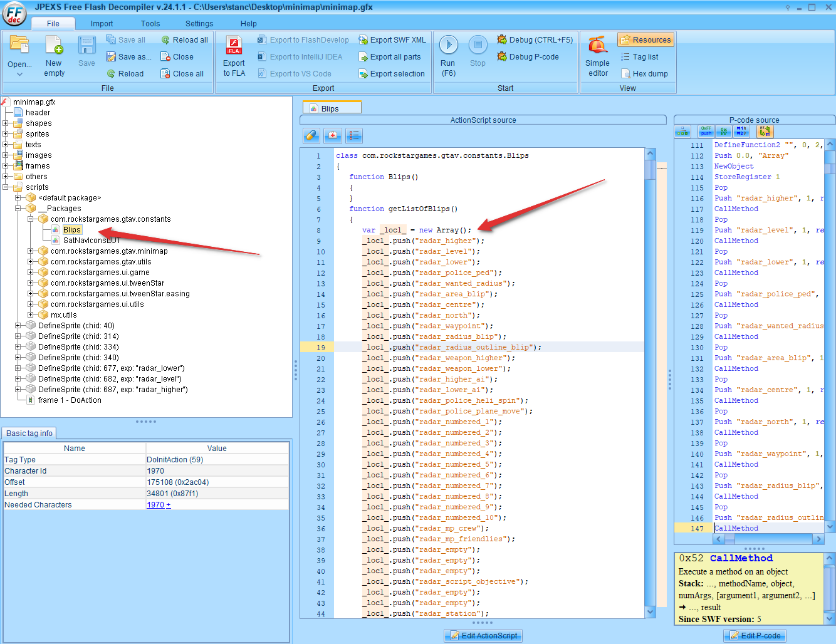Click the Edit ActionScript button
This screenshot has width=836, height=644.
point(483,635)
